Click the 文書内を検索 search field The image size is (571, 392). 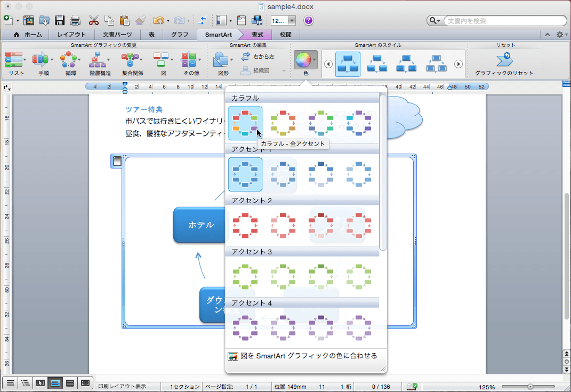click(x=505, y=21)
